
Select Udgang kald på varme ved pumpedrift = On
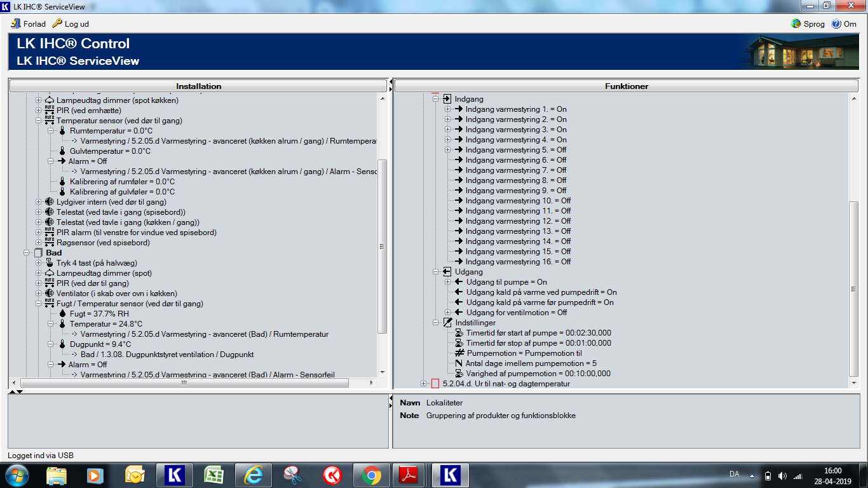(x=541, y=292)
